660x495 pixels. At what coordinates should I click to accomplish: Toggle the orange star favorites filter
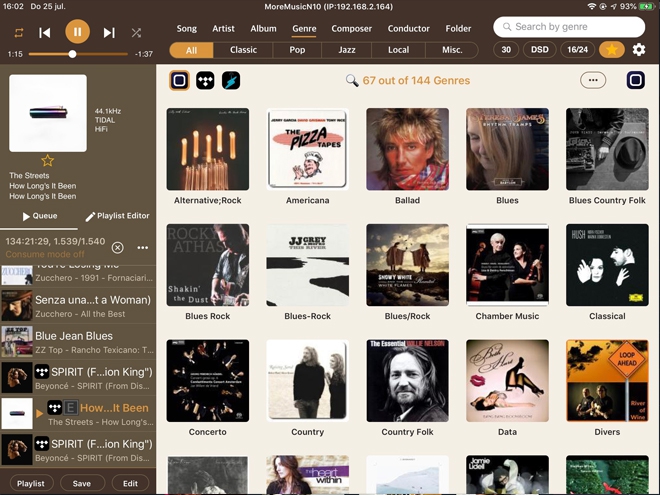tap(612, 50)
